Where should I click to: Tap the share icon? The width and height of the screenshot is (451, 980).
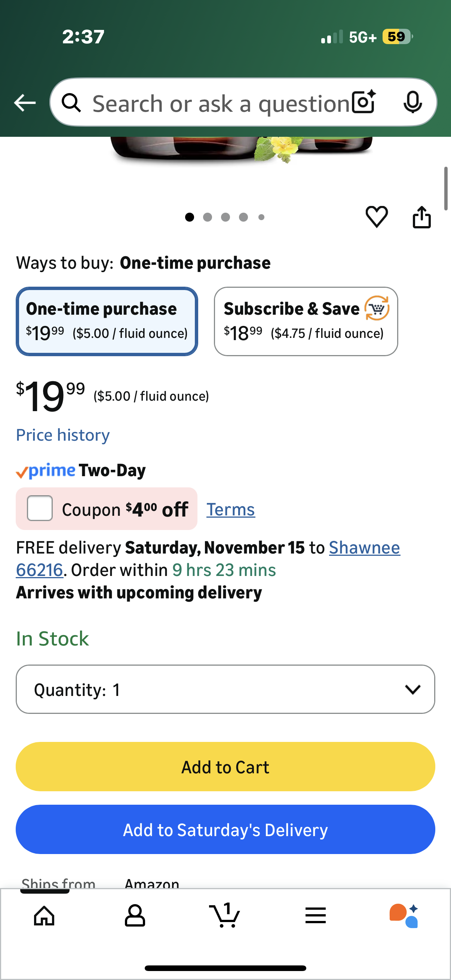[422, 217]
